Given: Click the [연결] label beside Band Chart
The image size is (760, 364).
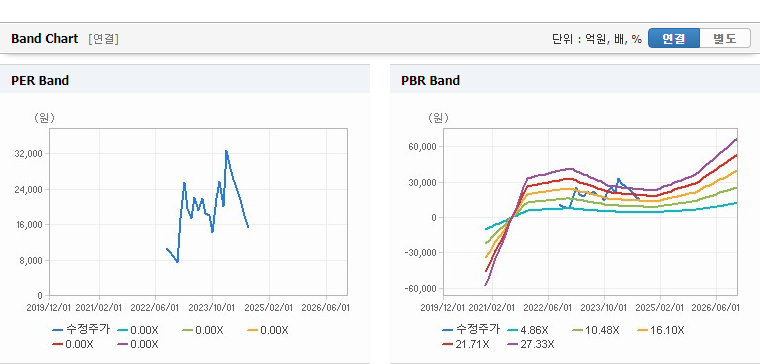Looking at the screenshot, I should (x=103, y=39).
